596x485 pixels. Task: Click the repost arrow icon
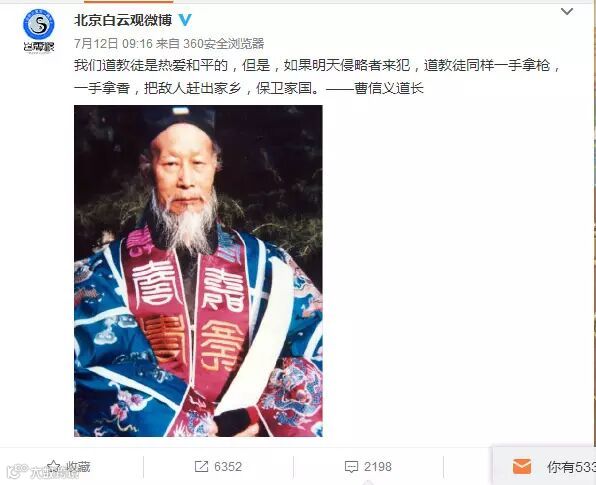point(201,466)
